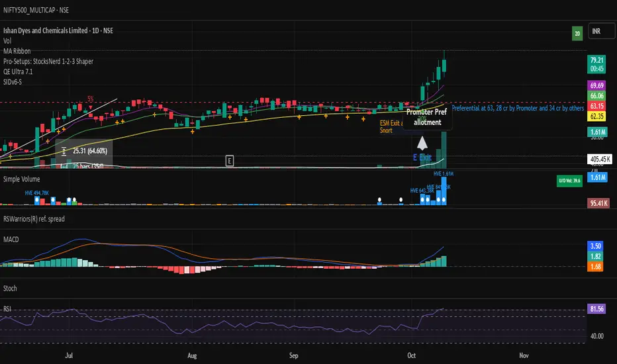Click the E earnings marker on chart
Image resolution: width=617 pixels, height=364 pixels.
[x=230, y=161]
